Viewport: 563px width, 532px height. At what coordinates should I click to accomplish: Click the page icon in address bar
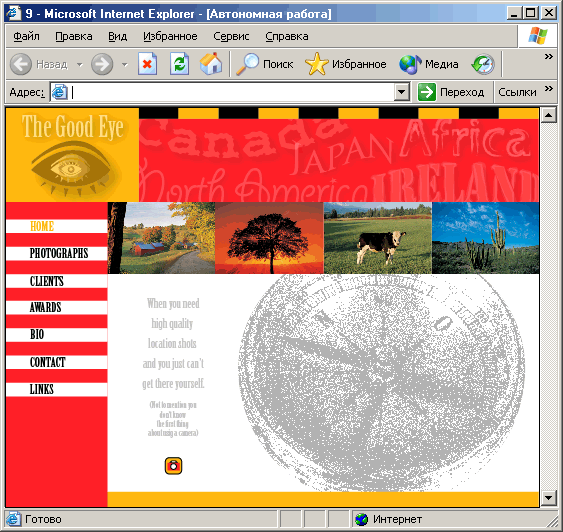click(x=60, y=92)
